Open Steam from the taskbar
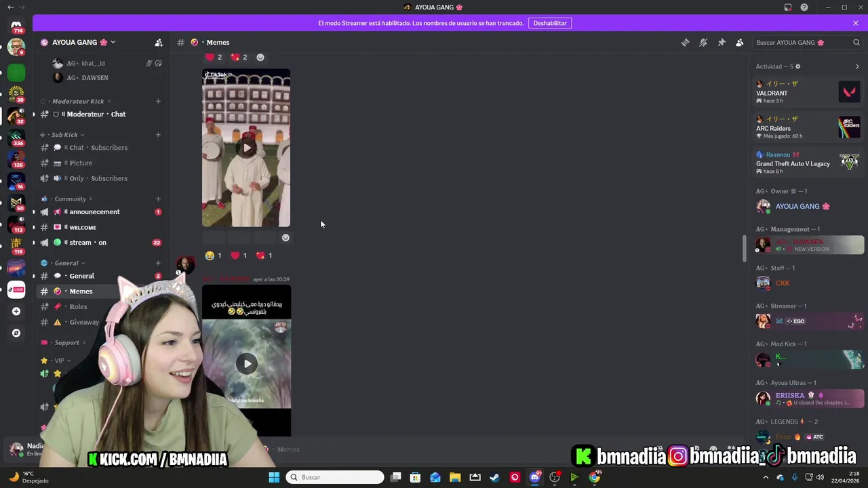868x488 pixels. pos(495,477)
